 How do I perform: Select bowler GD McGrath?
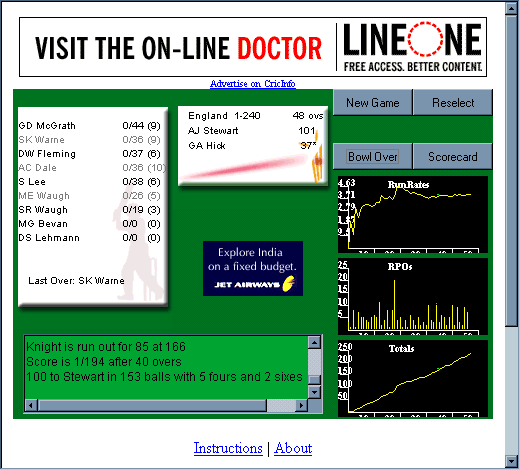pyautogui.click(x=90, y=126)
